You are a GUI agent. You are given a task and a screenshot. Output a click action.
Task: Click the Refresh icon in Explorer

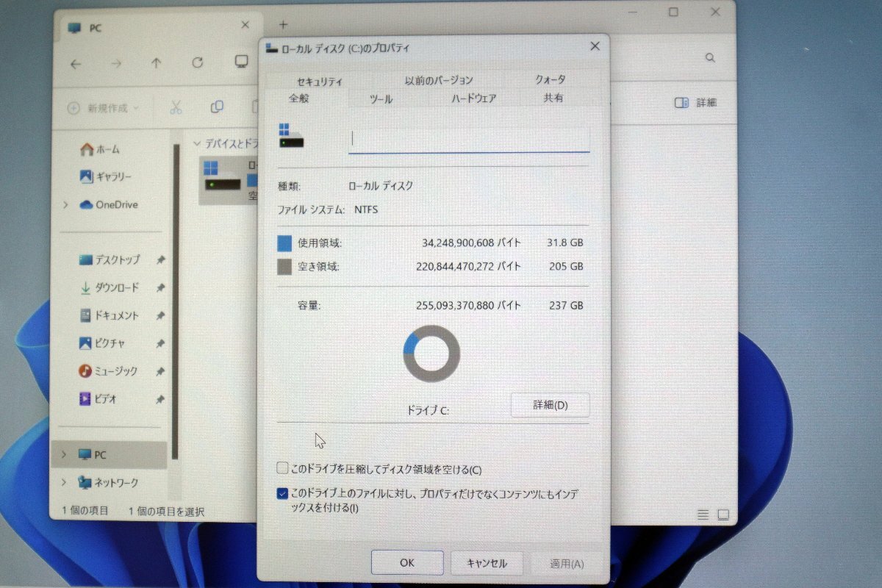tap(197, 62)
